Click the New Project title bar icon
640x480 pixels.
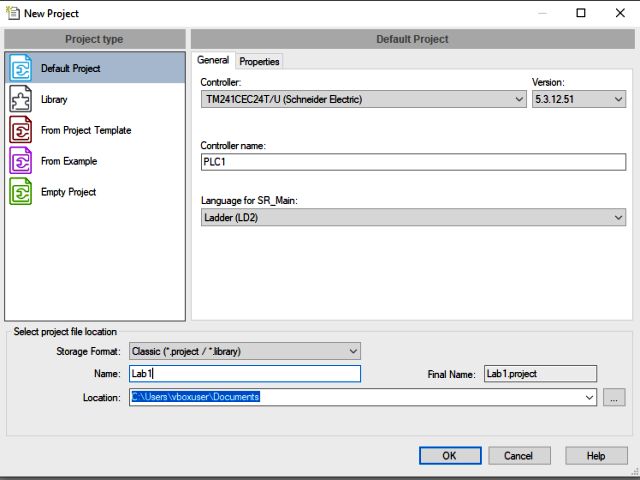12,14
